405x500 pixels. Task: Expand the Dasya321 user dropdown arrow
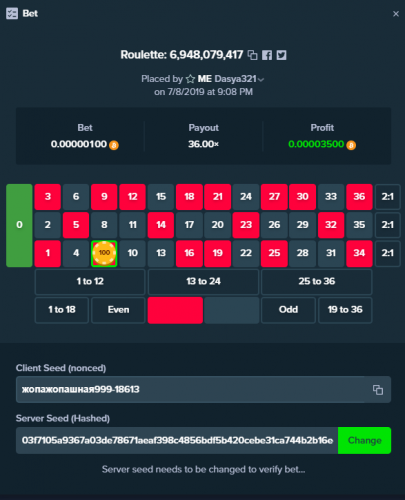[x=261, y=80]
